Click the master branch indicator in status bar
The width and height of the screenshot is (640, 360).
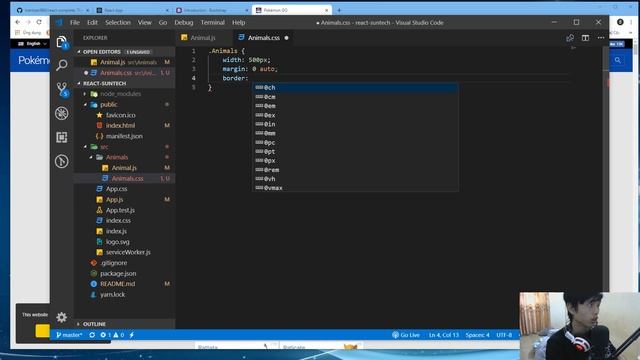69,335
